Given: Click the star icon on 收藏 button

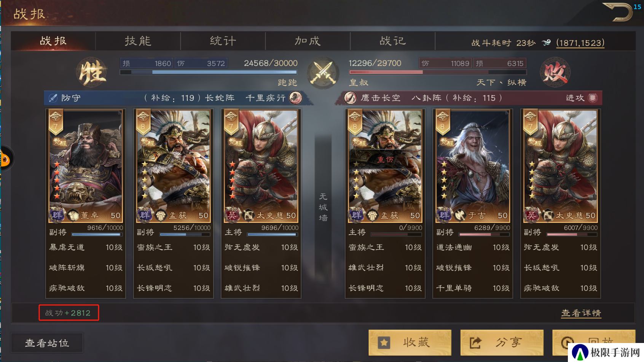Looking at the screenshot, I should 384,343.
